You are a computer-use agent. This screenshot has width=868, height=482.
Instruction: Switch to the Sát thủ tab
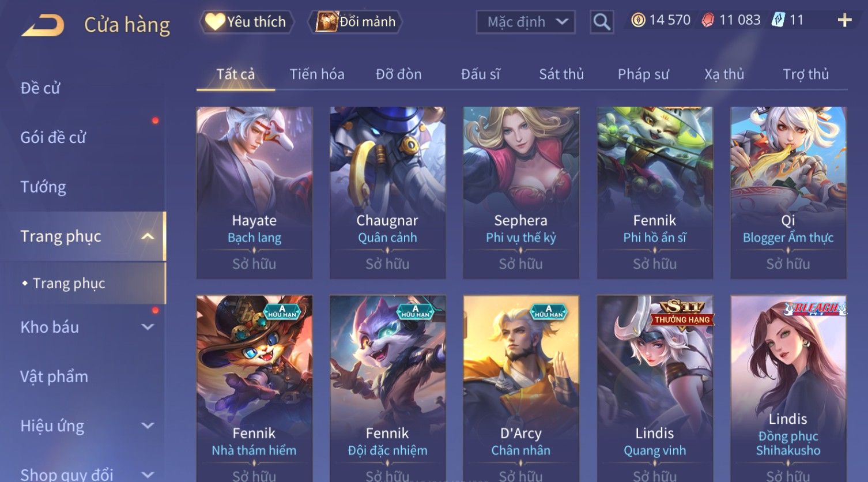point(561,74)
